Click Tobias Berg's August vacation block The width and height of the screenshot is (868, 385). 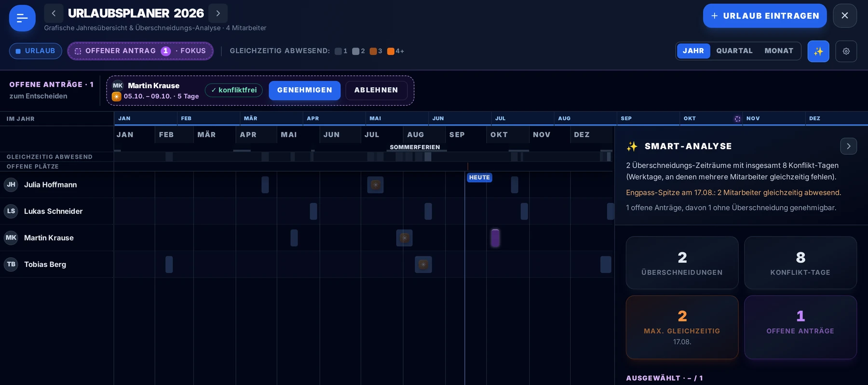tap(423, 265)
